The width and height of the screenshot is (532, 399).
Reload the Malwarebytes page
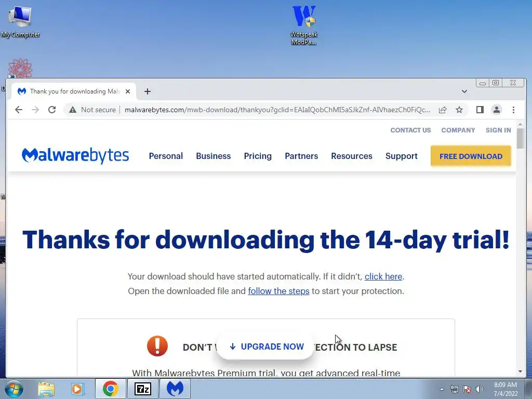point(52,110)
